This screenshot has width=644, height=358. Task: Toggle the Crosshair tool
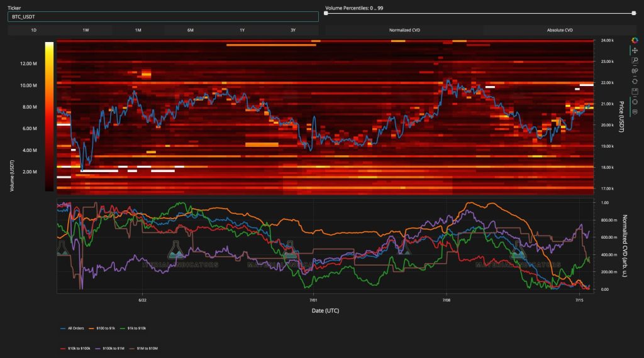[635, 101]
